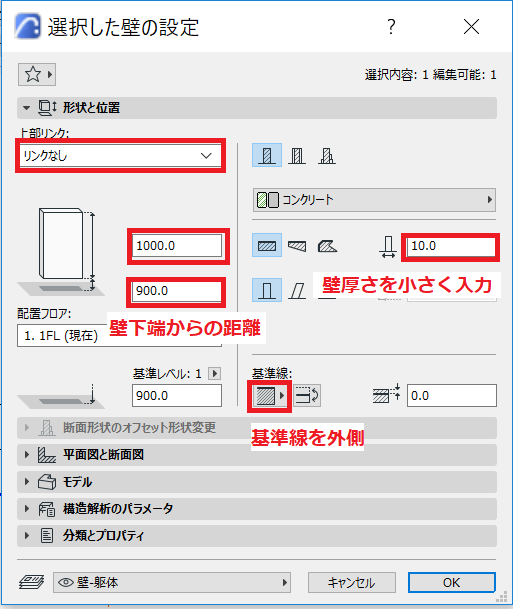This screenshot has height=609, width=513.
Task: Confirm settings with the OK button
Action: (x=452, y=582)
